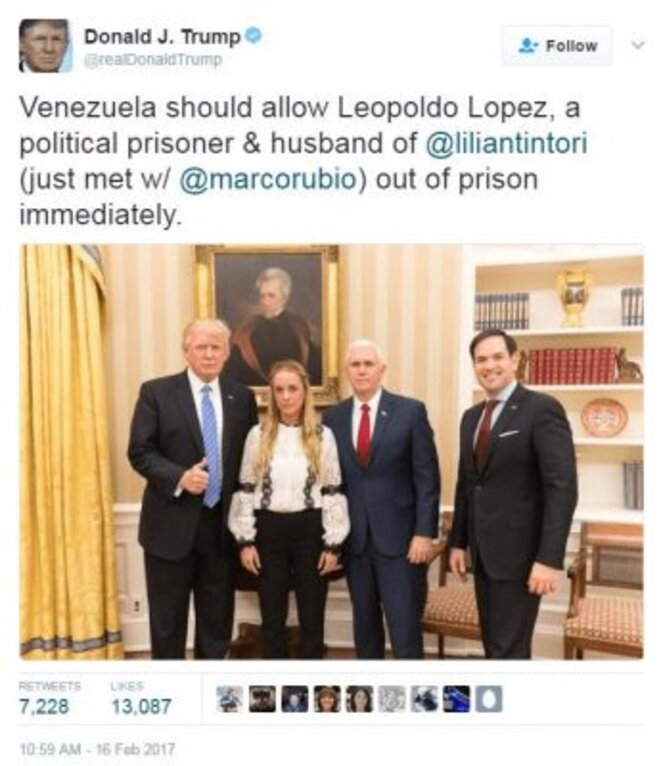The width and height of the screenshot is (661, 766).
Task: View the 13,087 likes list
Action: coord(141,699)
